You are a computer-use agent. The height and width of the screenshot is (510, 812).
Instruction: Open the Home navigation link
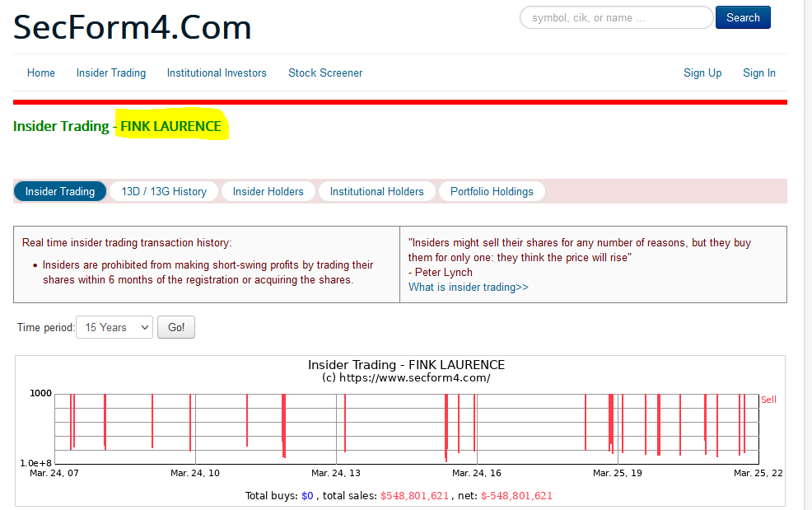[x=41, y=73]
